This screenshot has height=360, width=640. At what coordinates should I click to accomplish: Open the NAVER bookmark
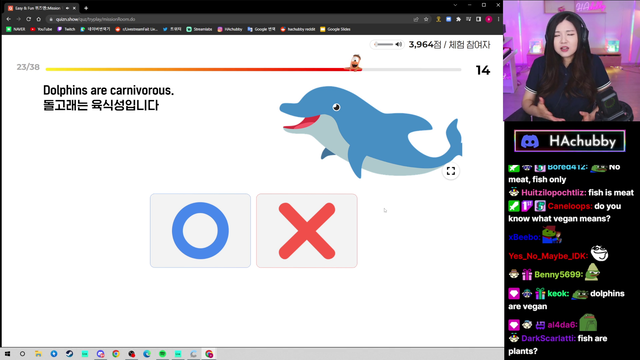tap(16, 29)
